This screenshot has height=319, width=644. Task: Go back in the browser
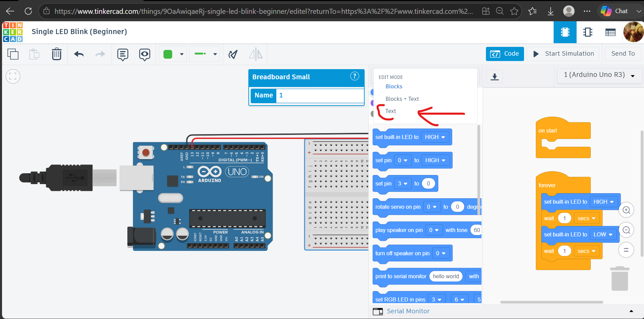[10, 11]
